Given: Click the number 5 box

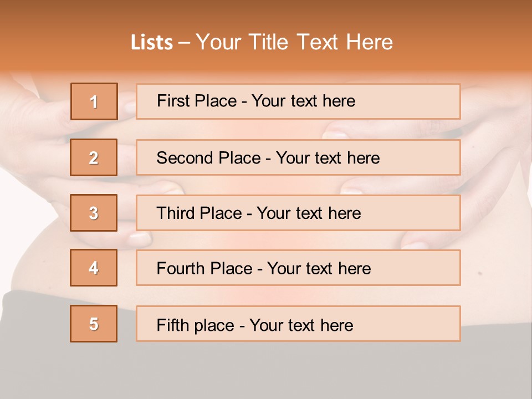Looking at the screenshot, I should pos(94,323).
